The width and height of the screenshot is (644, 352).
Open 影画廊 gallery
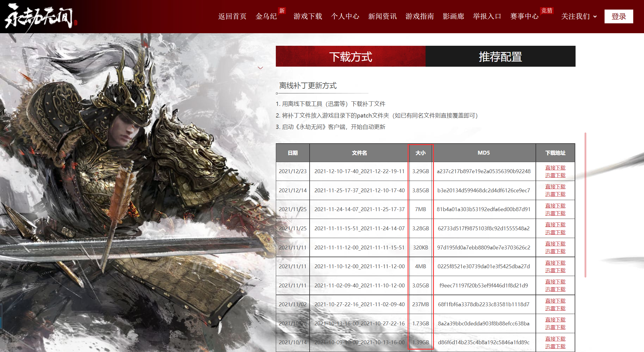tap(454, 16)
